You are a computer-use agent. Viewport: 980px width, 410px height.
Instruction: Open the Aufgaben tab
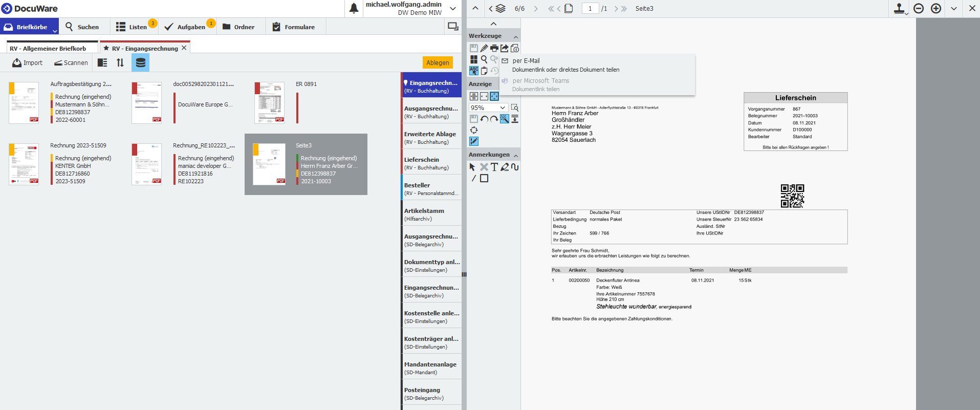point(190,27)
